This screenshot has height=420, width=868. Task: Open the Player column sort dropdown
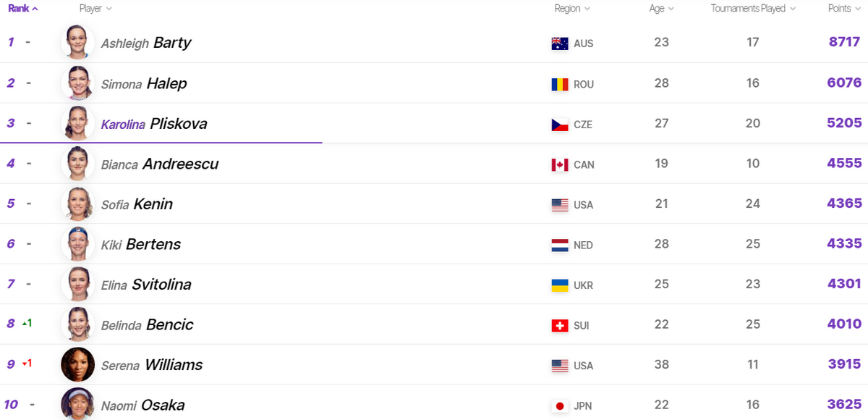(x=95, y=9)
